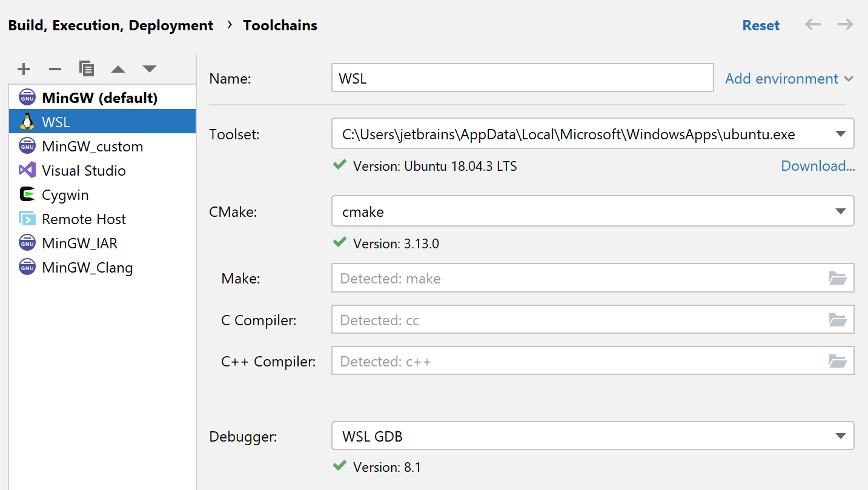Add a new toolchain with the plus icon
The width and height of the screenshot is (868, 490).
23,68
